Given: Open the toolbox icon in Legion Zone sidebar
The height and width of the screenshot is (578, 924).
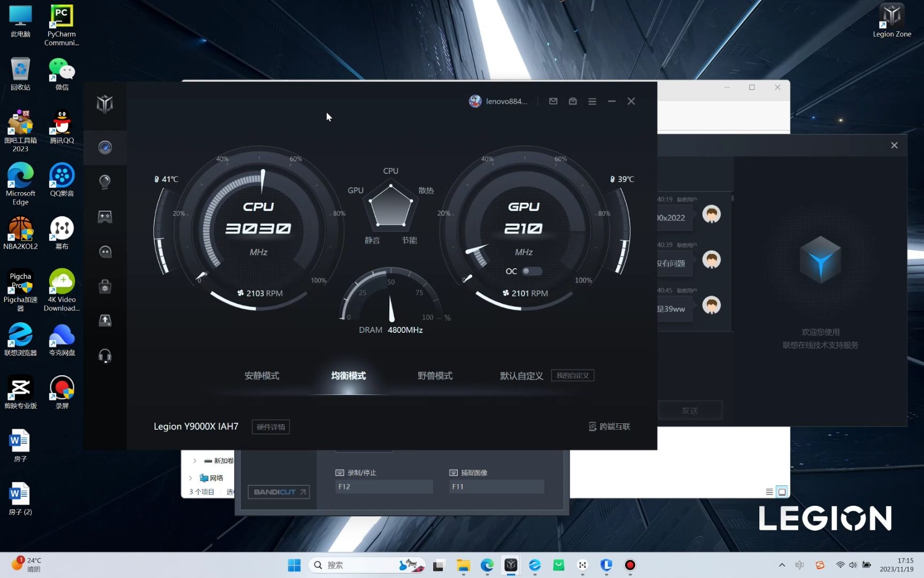Looking at the screenshot, I should pyautogui.click(x=105, y=287).
